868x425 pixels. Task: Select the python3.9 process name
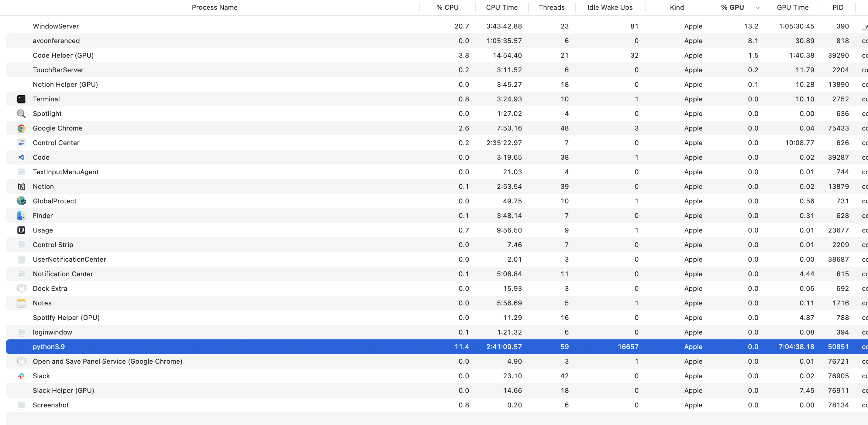point(49,347)
